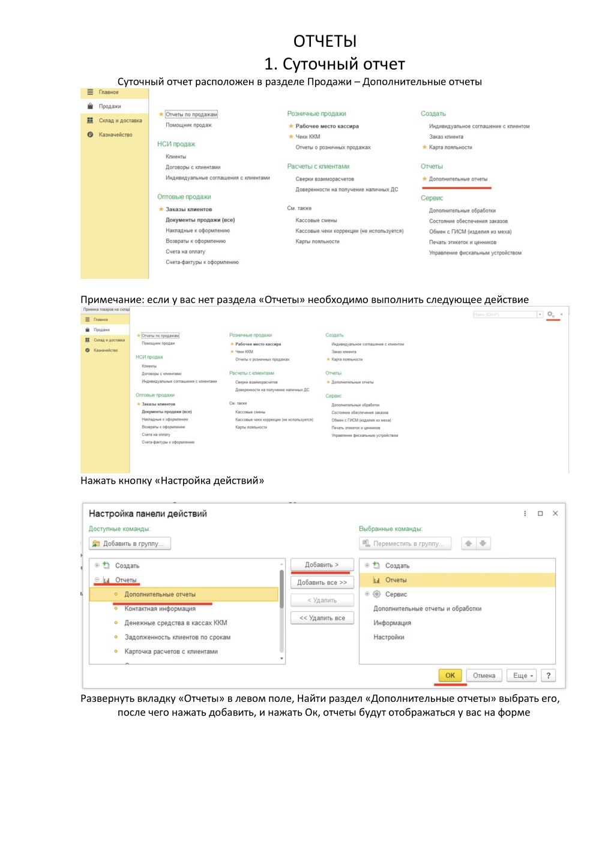
Task: Open Печать этикеток и ценников, top screenshot
Action: [463, 242]
